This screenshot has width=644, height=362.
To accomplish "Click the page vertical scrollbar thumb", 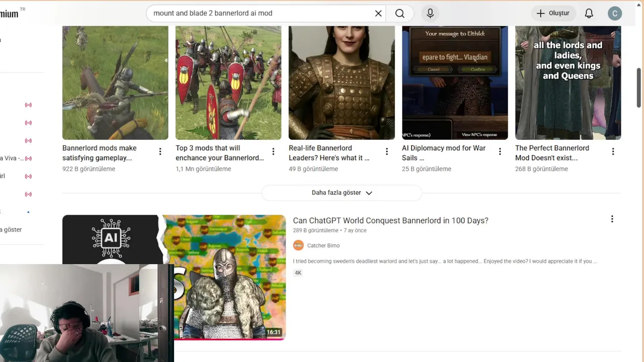I will (x=639, y=87).
